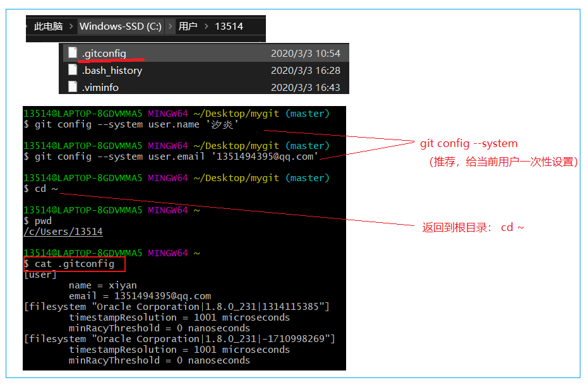Select the .gitconfig file name
The image size is (588, 385).
click(104, 54)
